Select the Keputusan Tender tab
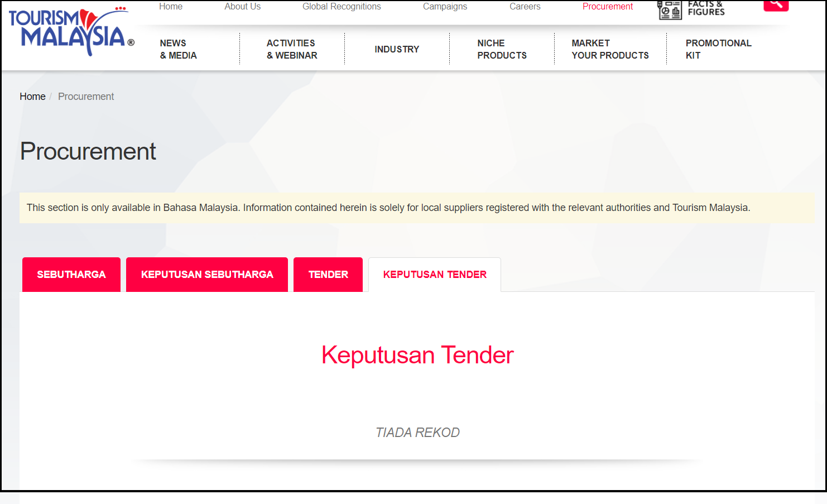 (435, 275)
